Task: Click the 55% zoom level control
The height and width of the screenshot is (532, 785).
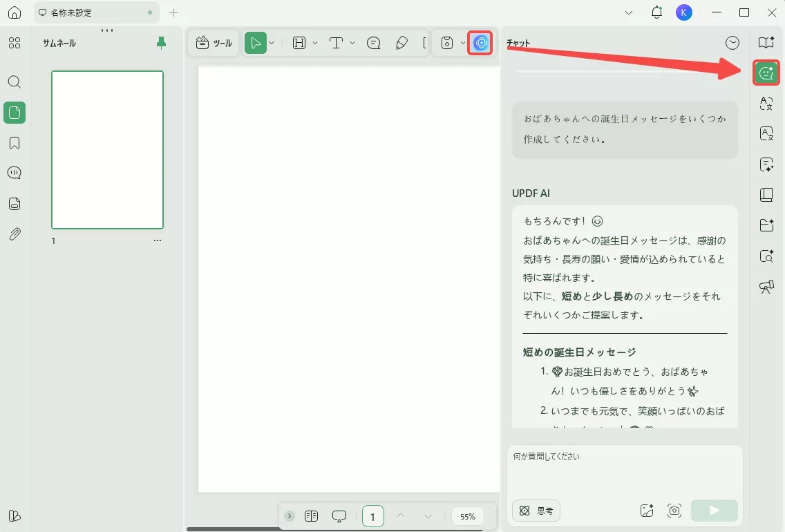Action: click(x=467, y=515)
